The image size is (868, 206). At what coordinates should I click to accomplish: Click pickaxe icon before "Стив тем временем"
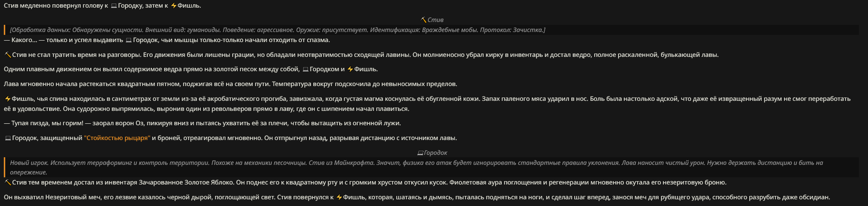8,183
